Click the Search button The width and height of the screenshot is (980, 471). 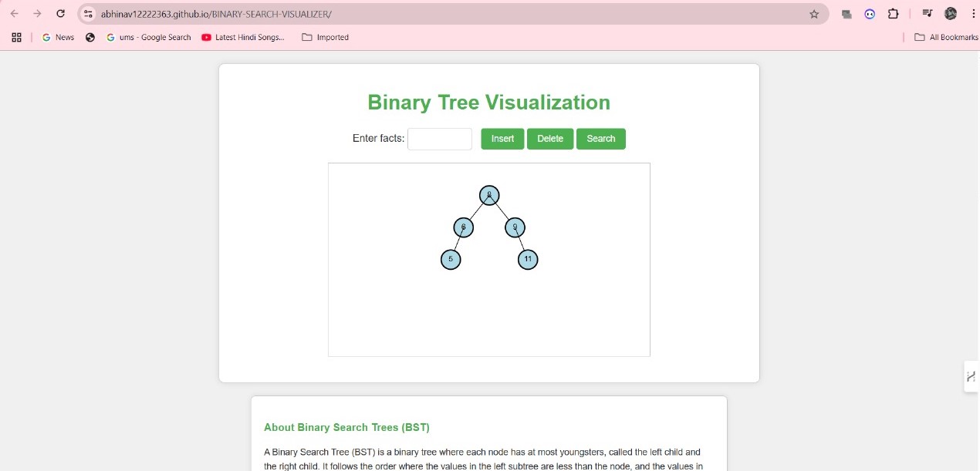(x=601, y=139)
